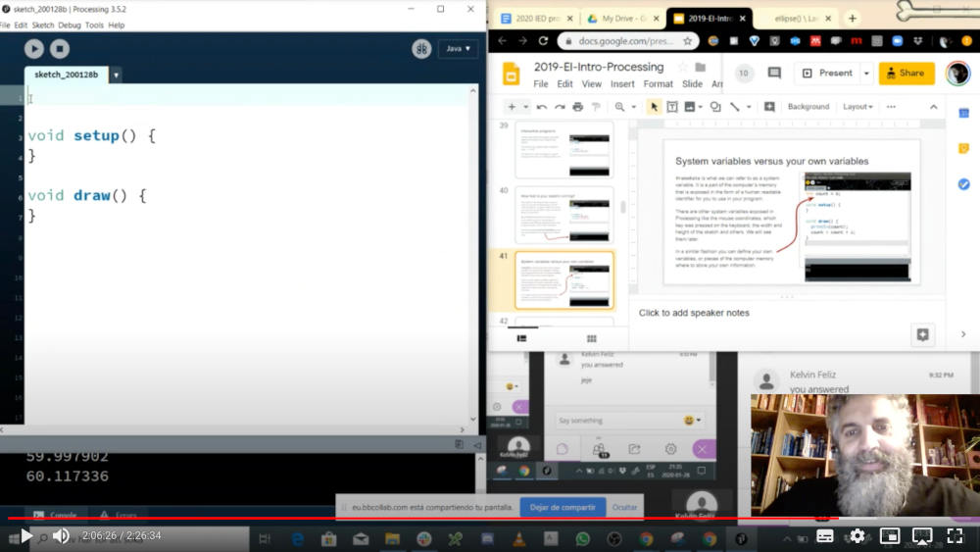This screenshot has height=552, width=980.
Task: Open the Google account avatar in Slides
Action: pyautogui.click(x=957, y=74)
